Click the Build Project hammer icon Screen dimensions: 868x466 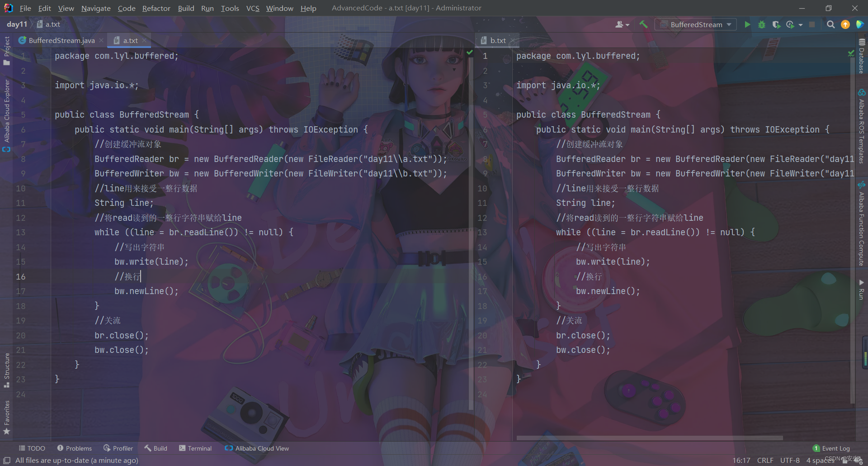[x=644, y=24]
